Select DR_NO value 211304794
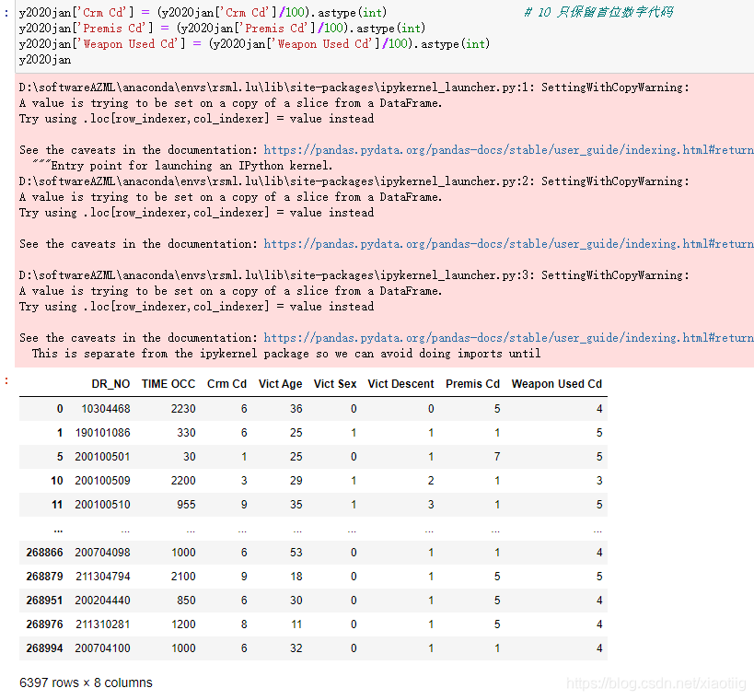Image resolution: width=754 pixels, height=700 pixels. (103, 577)
